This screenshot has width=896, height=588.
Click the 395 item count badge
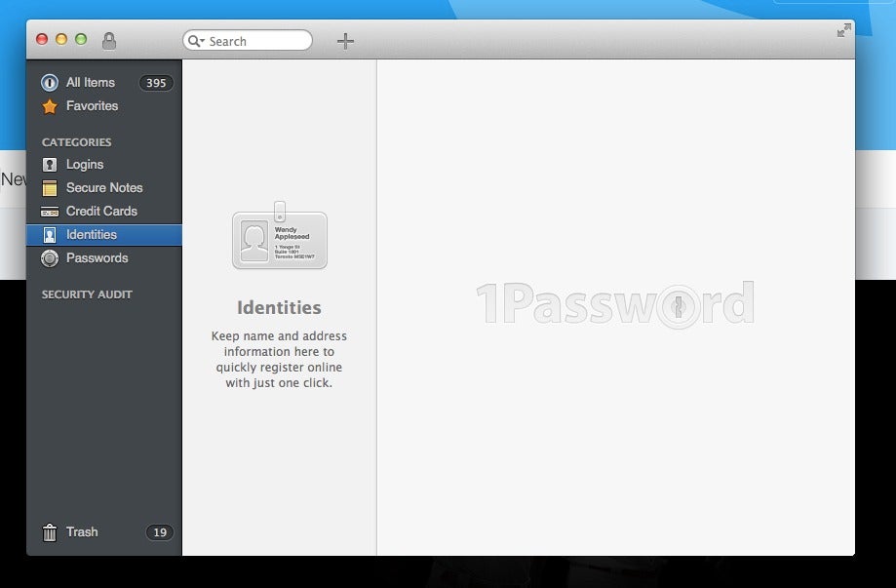point(156,83)
